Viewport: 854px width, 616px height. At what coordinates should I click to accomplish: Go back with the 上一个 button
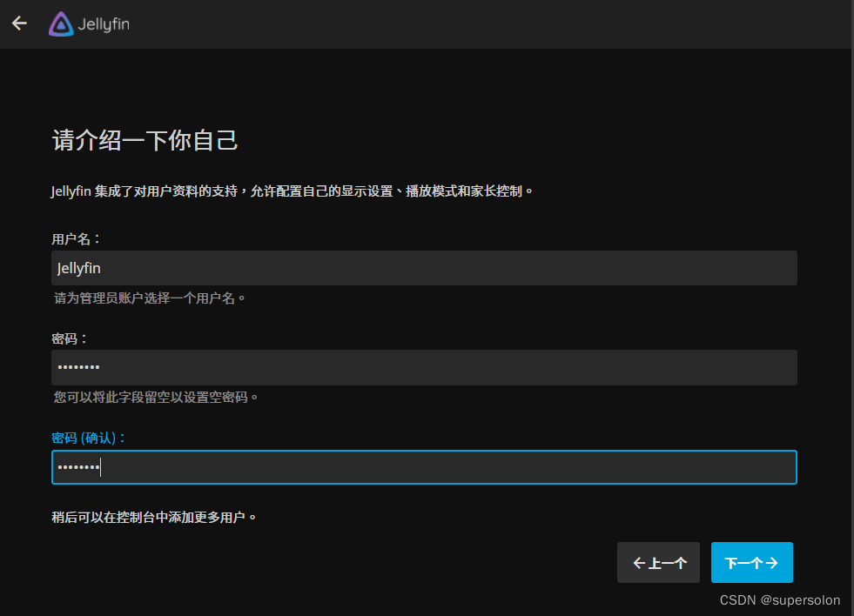click(x=658, y=562)
